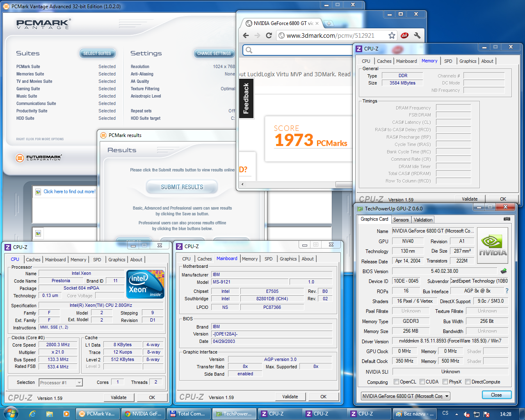Click the HDD Suite target setting
The image size is (525, 420).
click(183, 118)
